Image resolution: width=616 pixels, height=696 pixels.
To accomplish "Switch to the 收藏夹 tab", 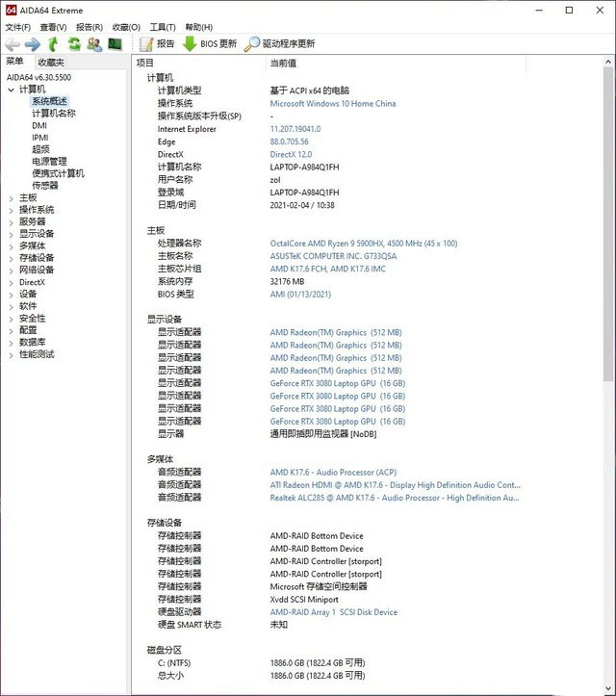I will tap(51, 63).
